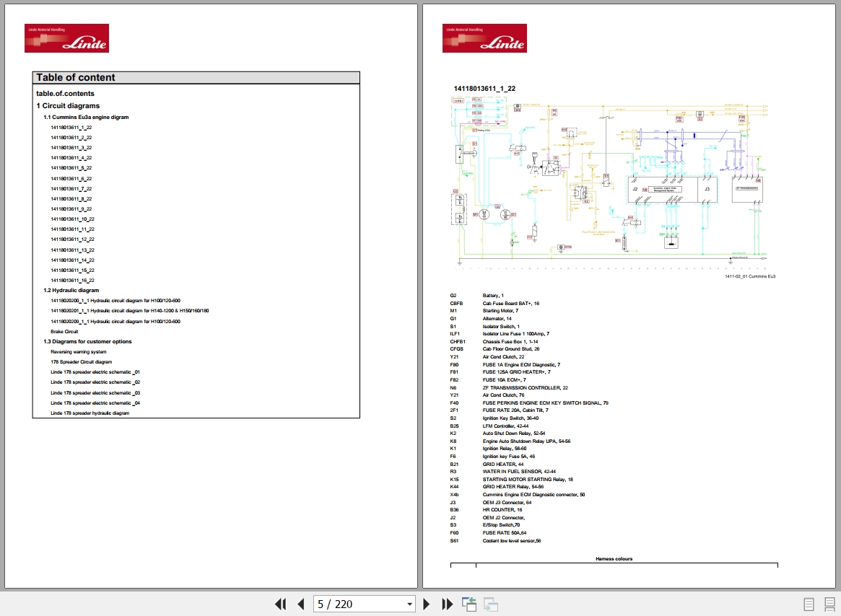The width and height of the screenshot is (841, 616).
Task: Jump to the last page
Action: (448, 604)
